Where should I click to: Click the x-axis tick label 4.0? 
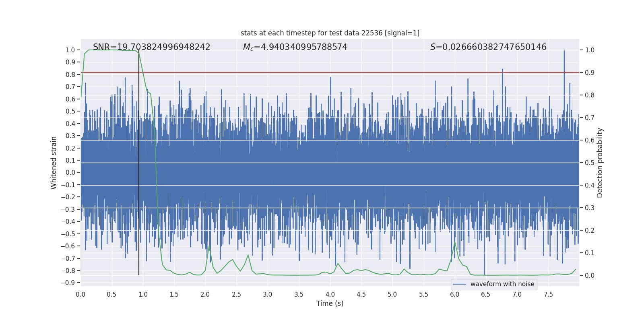pos(330,294)
